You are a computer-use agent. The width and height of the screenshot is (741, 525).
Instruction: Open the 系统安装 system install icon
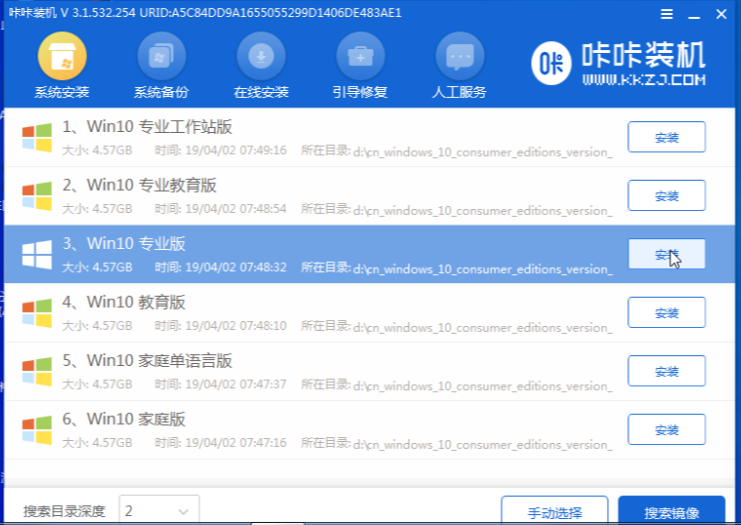click(x=61, y=57)
